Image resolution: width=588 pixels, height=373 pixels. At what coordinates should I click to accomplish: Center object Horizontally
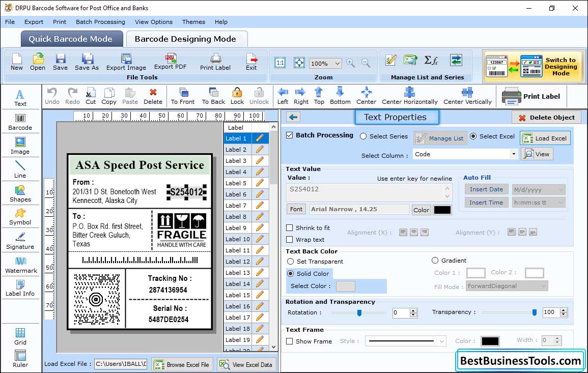(x=409, y=96)
